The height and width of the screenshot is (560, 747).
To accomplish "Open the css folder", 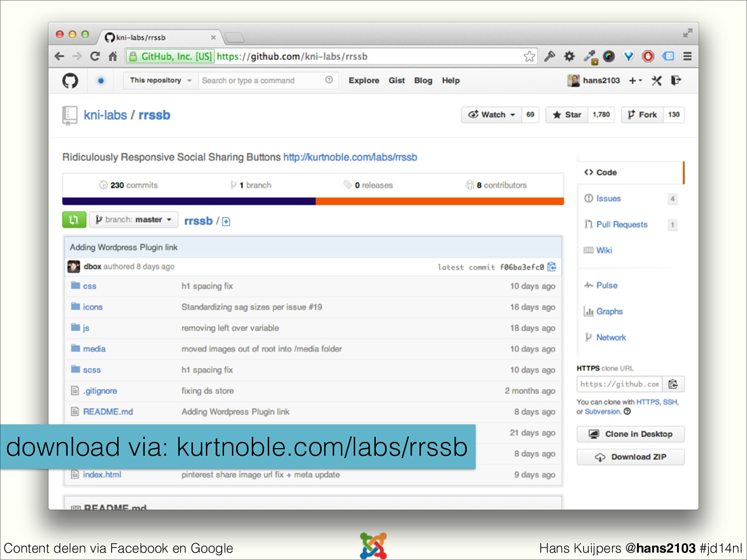I will click(x=90, y=287).
